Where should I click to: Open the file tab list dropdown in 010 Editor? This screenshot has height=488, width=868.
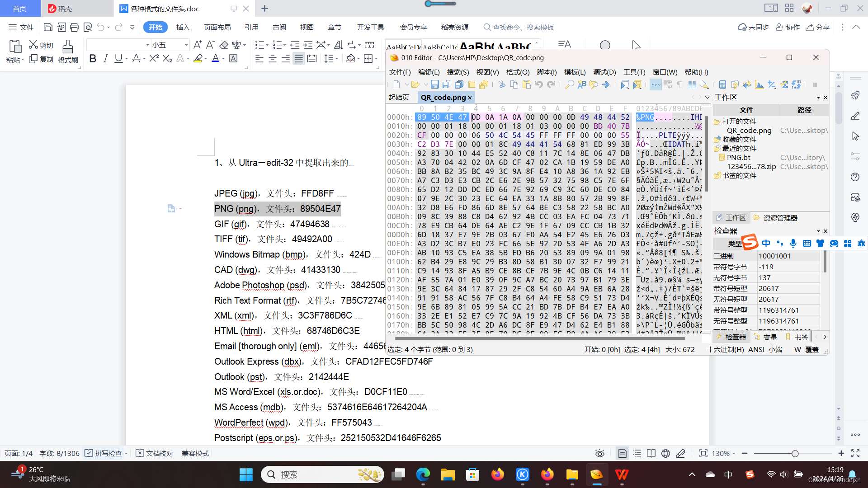(708, 97)
